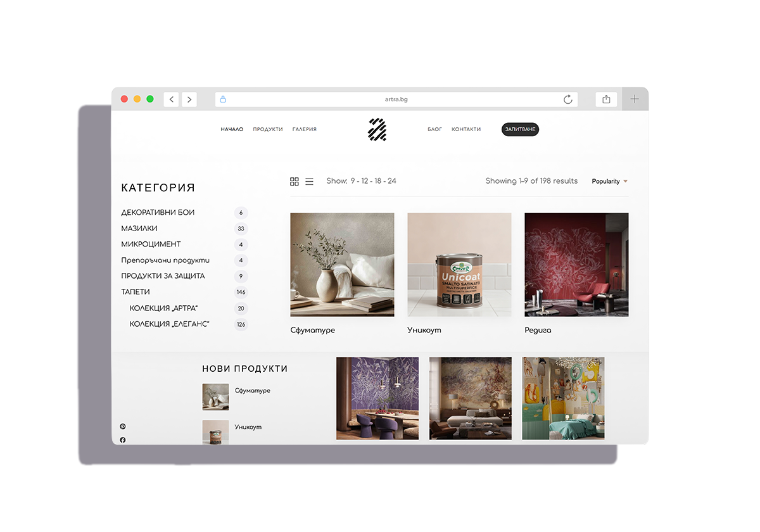This screenshot has height=532, width=760.
Task: Show 24 products per page
Action: coord(392,181)
